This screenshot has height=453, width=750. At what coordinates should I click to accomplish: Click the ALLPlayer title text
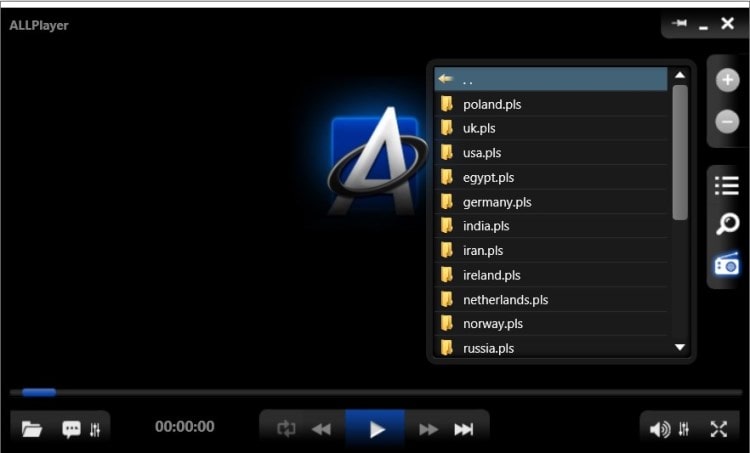pyautogui.click(x=39, y=25)
